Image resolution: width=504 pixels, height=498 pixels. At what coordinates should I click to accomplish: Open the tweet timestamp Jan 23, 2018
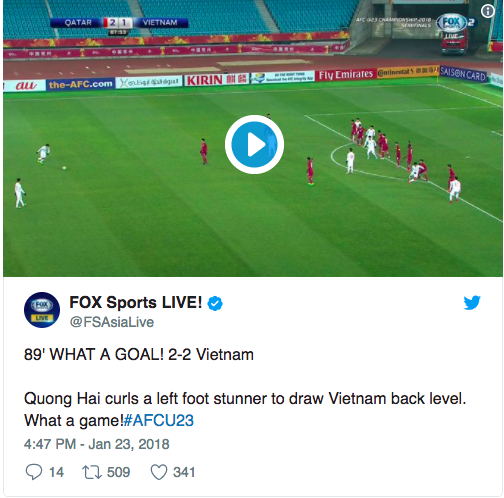[129, 444]
